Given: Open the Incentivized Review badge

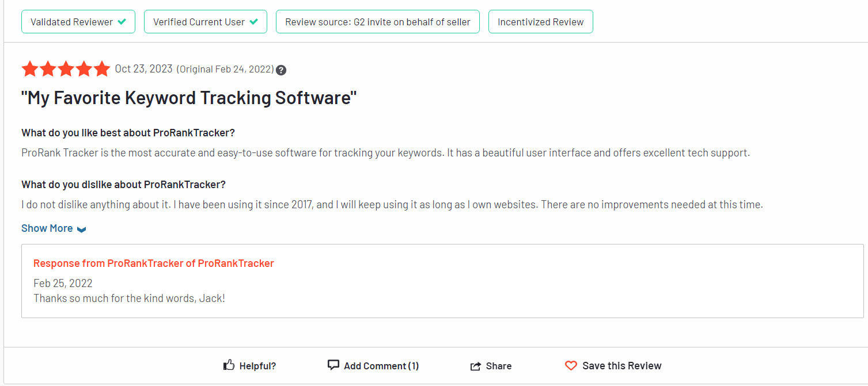Looking at the screenshot, I should 541,22.
